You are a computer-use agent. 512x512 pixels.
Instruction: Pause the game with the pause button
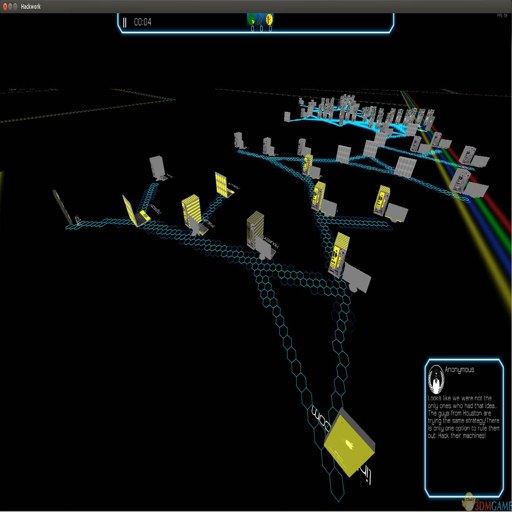(x=125, y=22)
